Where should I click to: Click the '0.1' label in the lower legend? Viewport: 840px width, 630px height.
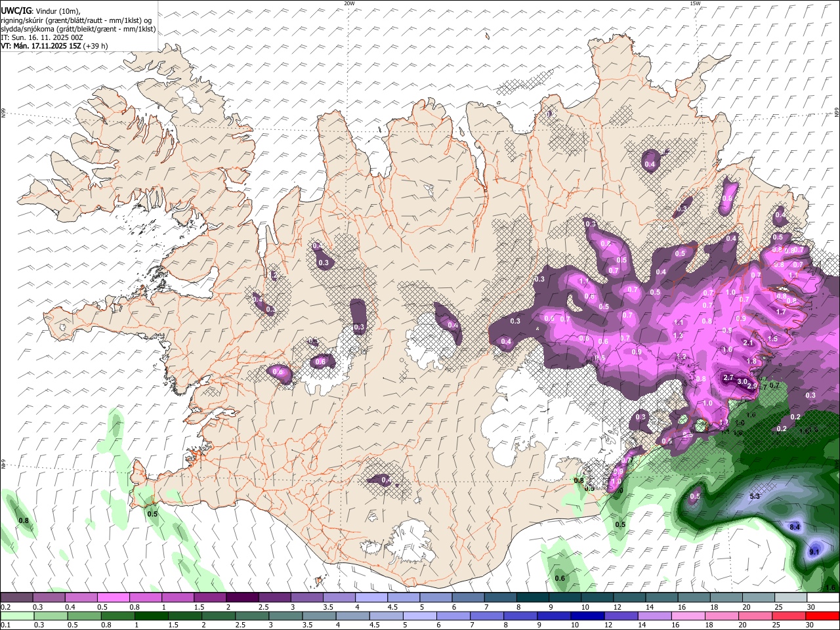(5, 625)
